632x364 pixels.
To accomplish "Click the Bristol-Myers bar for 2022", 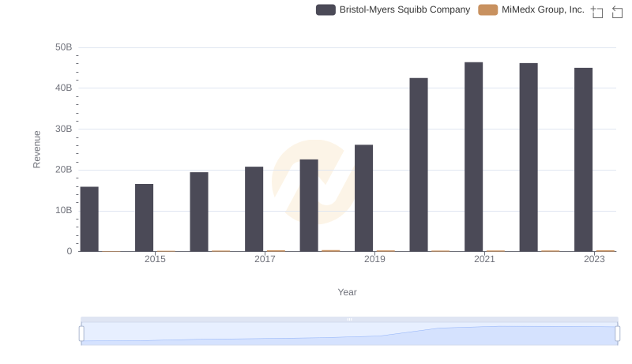I will (529, 157).
